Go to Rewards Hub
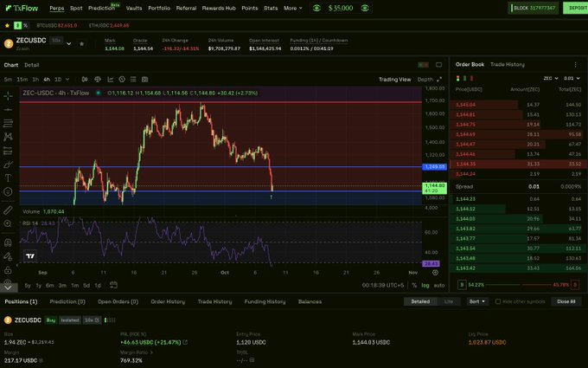Viewport: 588px width, 368px height. pos(219,8)
